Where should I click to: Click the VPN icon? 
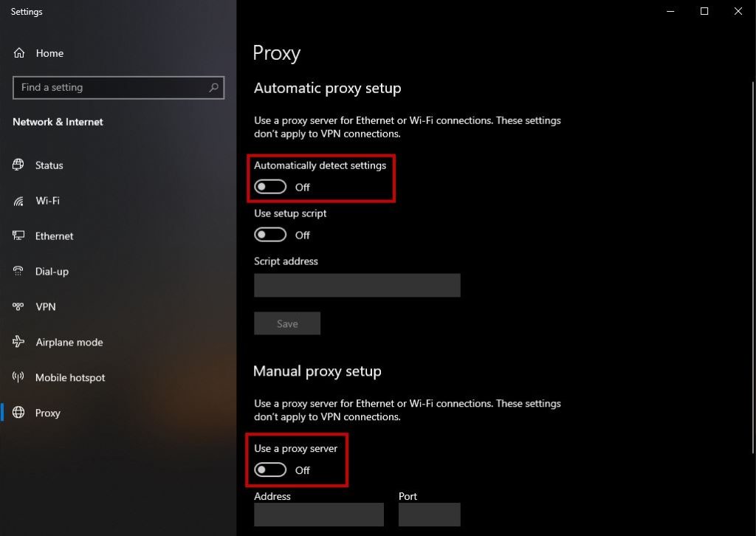(x=18, y=306)
